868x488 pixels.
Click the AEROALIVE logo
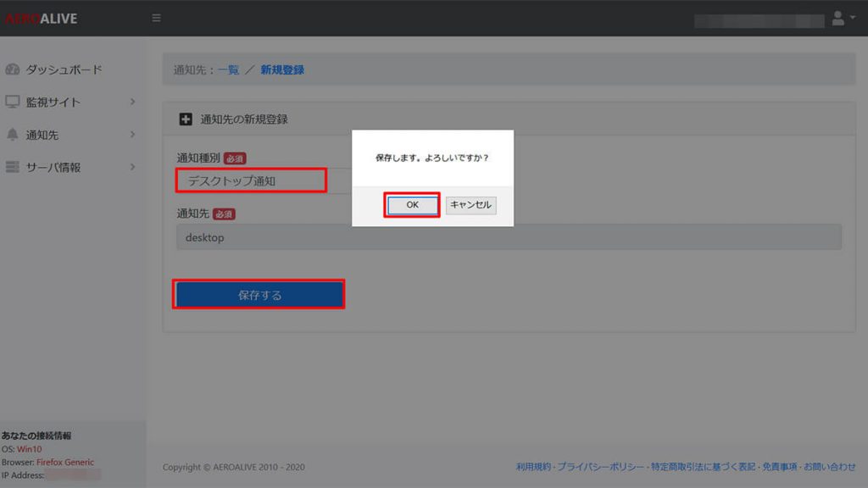coord(41,19)
